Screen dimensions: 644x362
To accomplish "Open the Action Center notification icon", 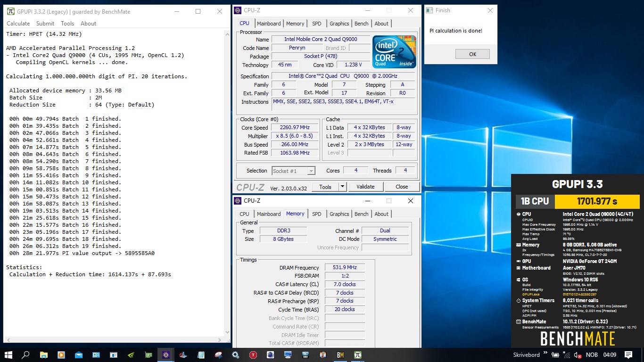I will (628, 355).
